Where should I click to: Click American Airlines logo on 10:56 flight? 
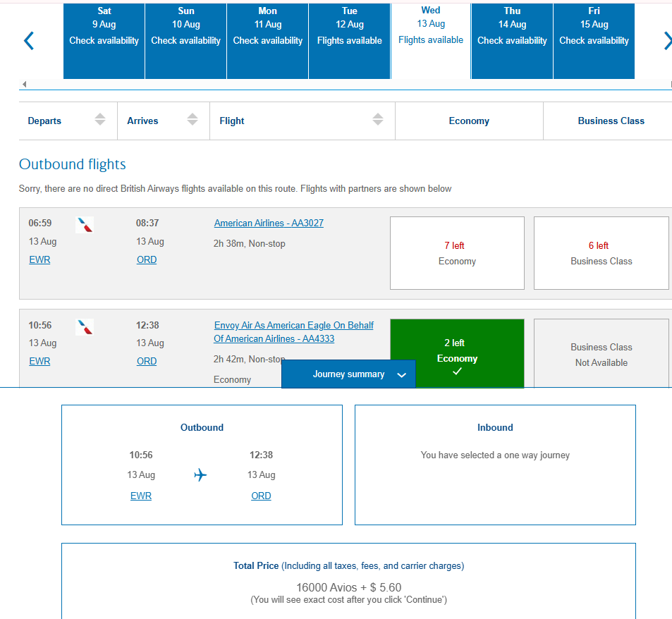coord(85,327)
